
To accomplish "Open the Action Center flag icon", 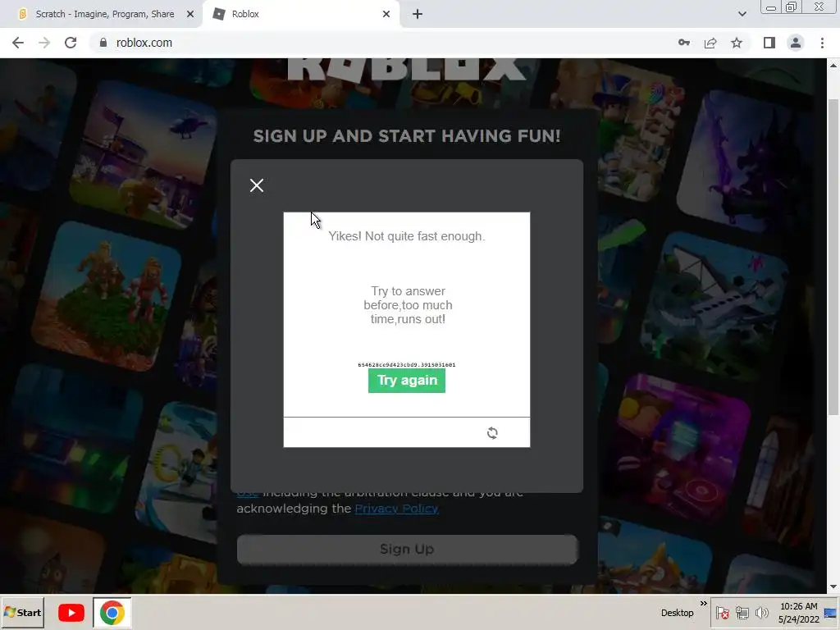I will pos(722,613).
